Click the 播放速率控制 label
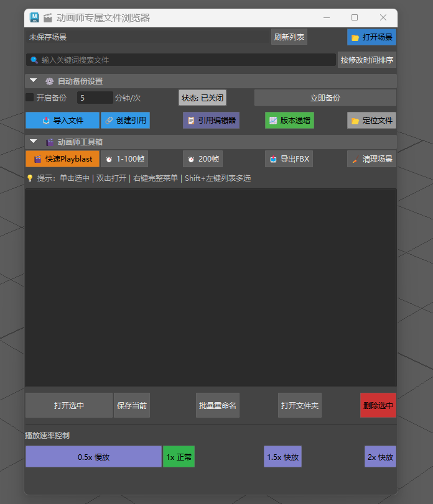 (47, 435)
